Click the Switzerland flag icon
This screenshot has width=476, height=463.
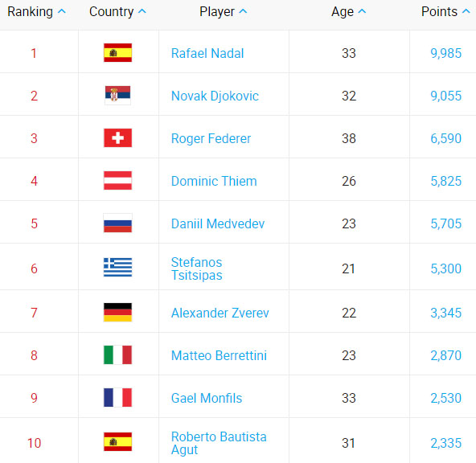point(117,138)
